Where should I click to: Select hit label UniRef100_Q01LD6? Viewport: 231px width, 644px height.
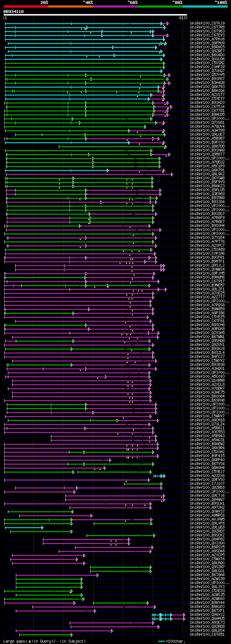[207, 59]
